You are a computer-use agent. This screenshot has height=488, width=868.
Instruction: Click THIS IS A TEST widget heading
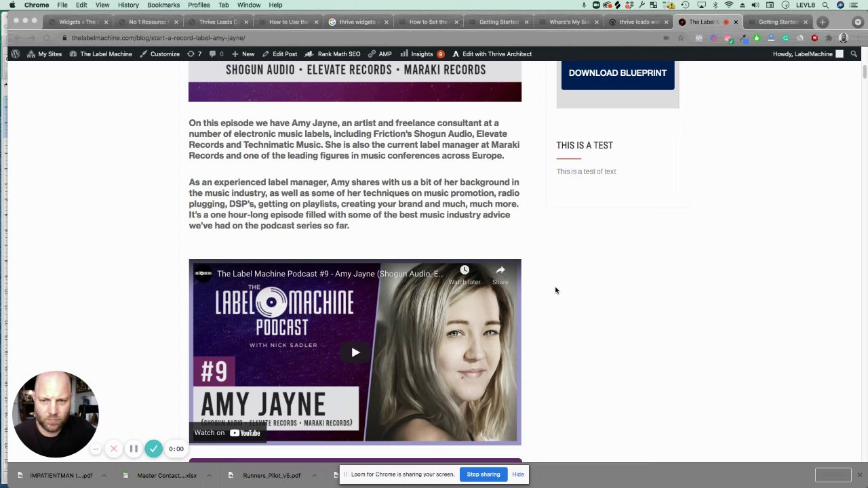click(585, 145)
